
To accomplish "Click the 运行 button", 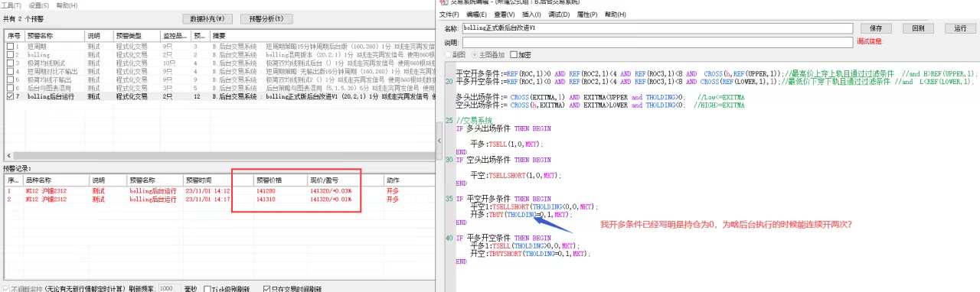I will click(x=960, y=28).
